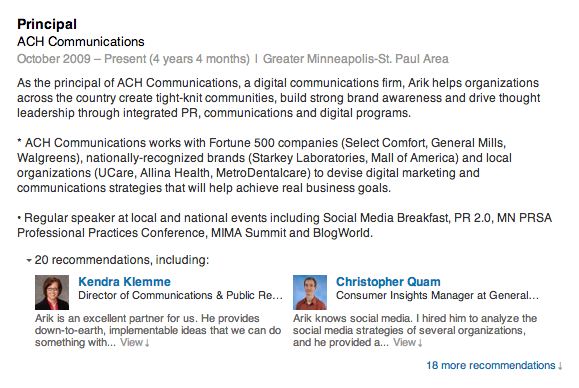The width and height of the screenshot is (579, 388).
Task: Select the ACH Communications company name
Action: tap(80, 42)
